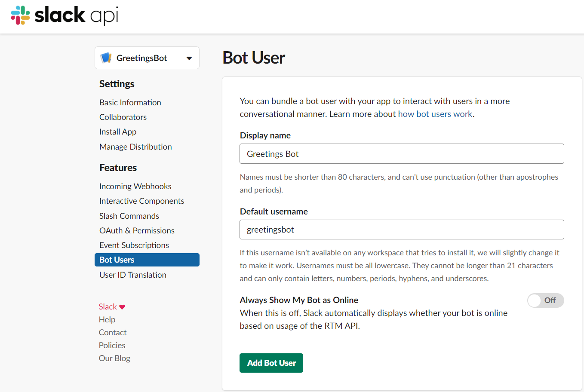584x392 pixels.
Task: Click the Slack colorful hash logo icon
Action: (20, 15)
